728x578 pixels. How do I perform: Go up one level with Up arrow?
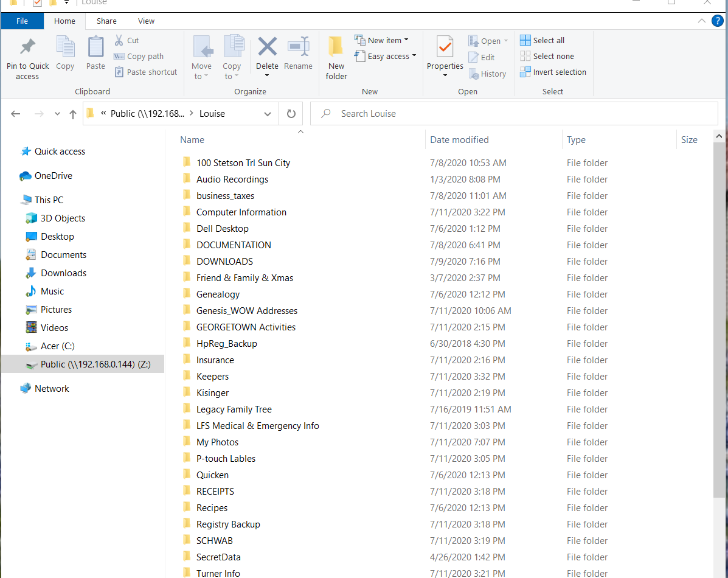73,114
